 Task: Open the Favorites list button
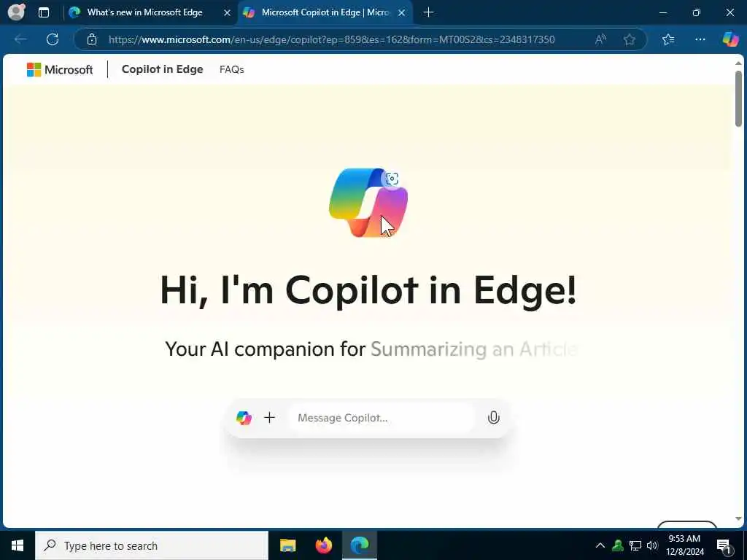click(x=668, y=39)
